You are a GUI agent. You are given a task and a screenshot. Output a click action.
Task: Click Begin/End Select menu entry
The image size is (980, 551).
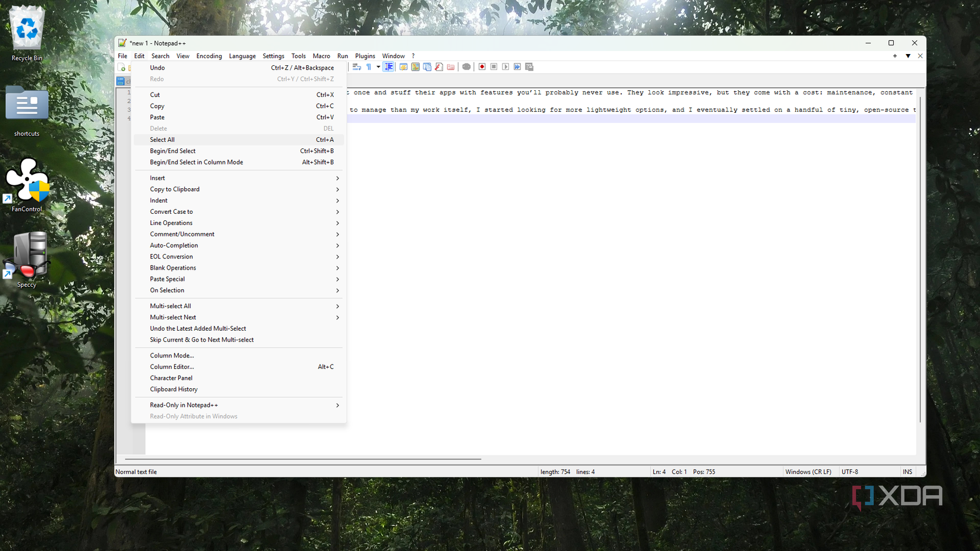coord(239,151)
